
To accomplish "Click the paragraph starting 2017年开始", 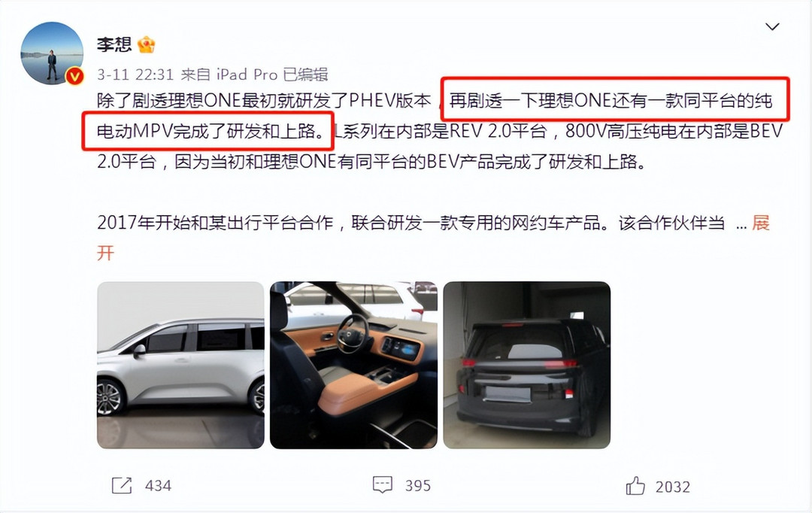I will pyautogui.click(x=433, y=238).
